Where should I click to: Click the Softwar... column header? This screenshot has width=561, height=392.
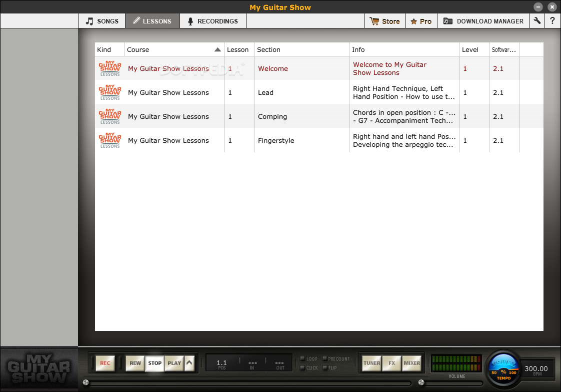click(x=504, y=49)
